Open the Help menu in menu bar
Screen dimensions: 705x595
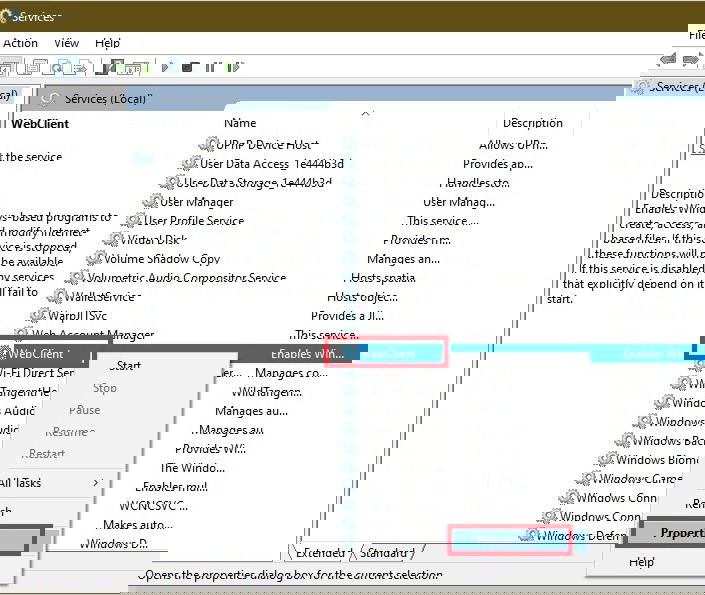click(107, 43)
